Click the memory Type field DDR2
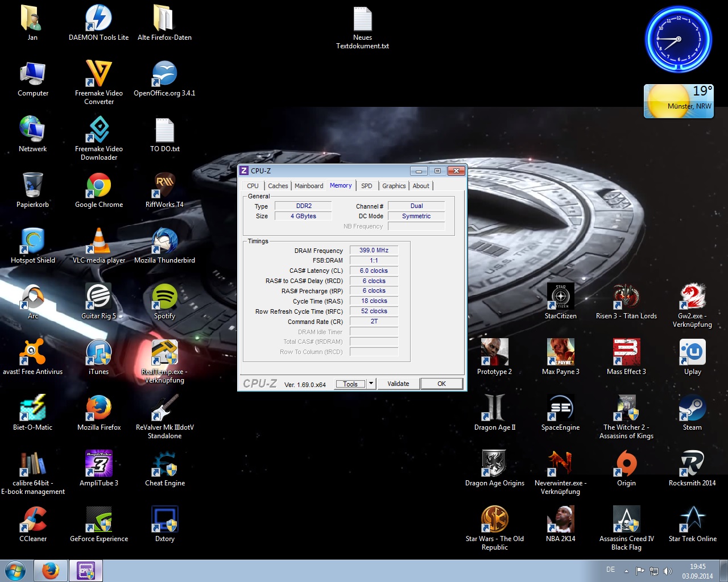The width and height of the screenshot is (728, 582). 304,206
